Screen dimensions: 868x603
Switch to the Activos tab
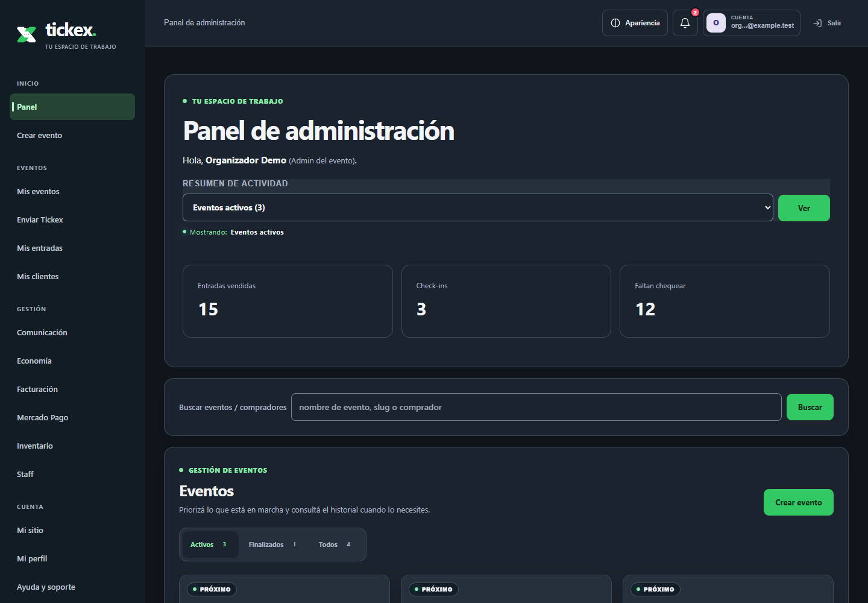210,545
